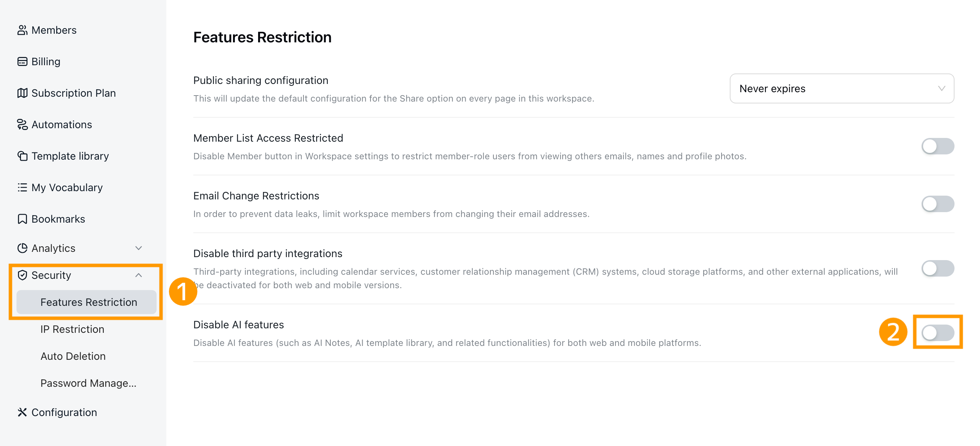The width and height of the screenshot is (980, 446).
Task: Select the Subscription Plan map icon
Action: pyautogui.click(x=22, y=93)
